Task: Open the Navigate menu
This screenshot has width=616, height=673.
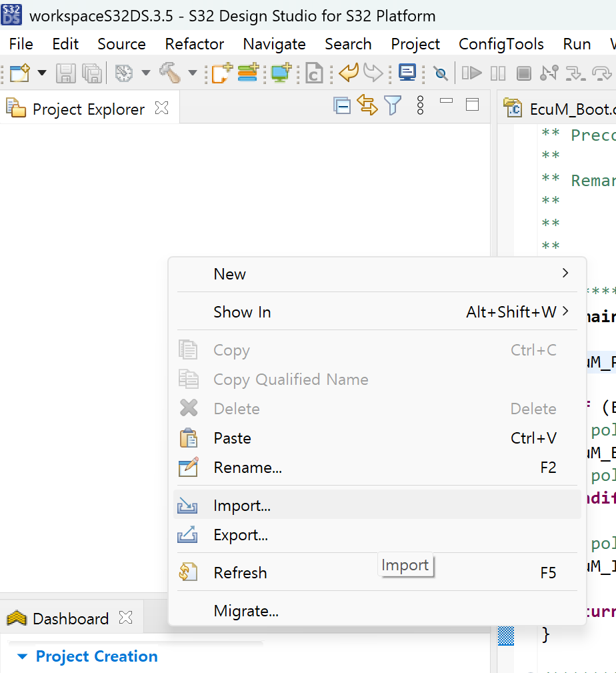Action: [274, 44]
